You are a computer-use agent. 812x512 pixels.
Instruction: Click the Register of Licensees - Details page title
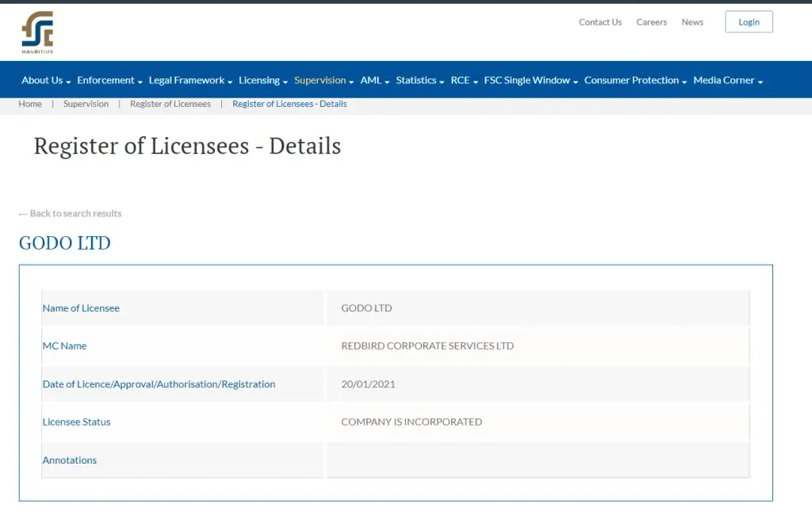coord(187,146)
